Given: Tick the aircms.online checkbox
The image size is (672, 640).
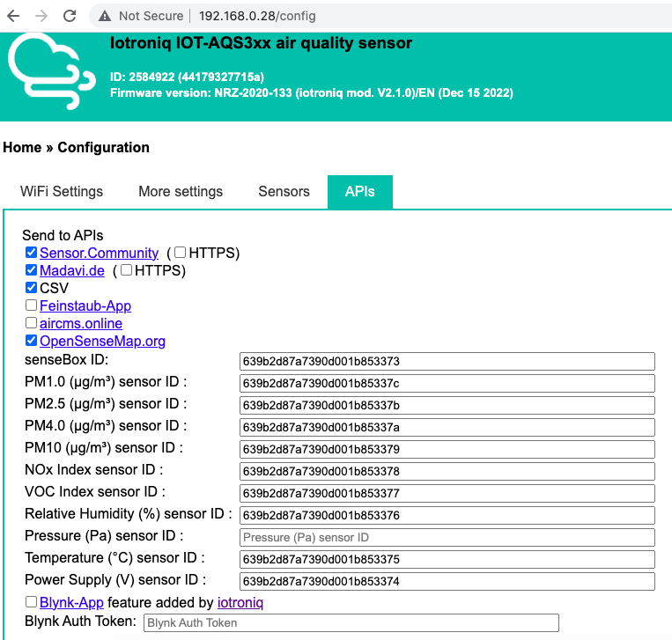Looking at the screenshot, I should 32,323.
